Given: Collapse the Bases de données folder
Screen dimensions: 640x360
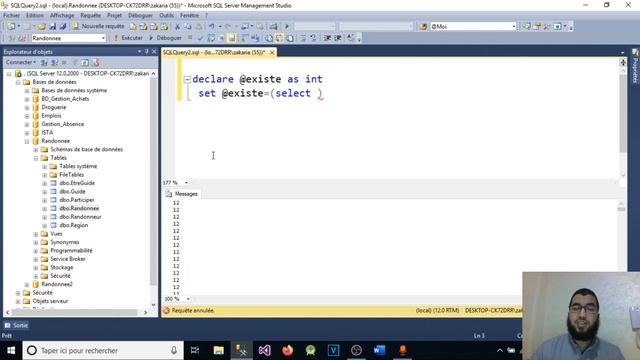Looking at the screenshot, I should pyautogui.click(x=18, y=82).
